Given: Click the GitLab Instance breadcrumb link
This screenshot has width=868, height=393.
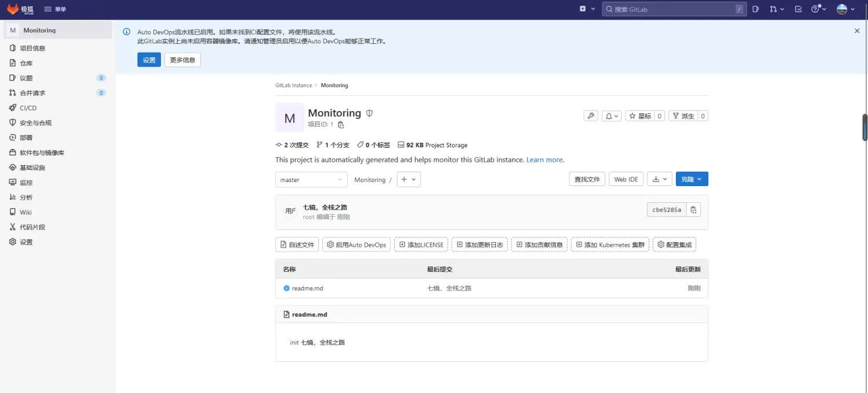Looking at the screenshot, I should 293,86.
